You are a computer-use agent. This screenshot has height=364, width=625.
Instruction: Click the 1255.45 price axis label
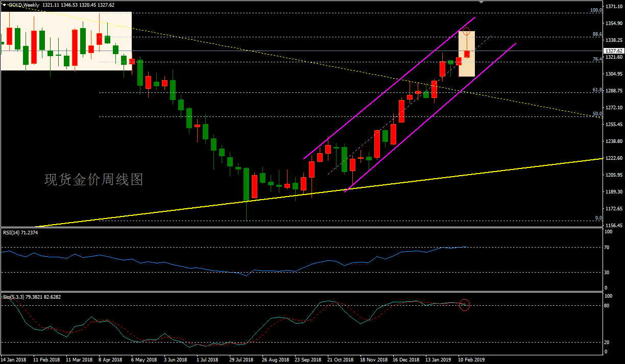tap(614, 125)
